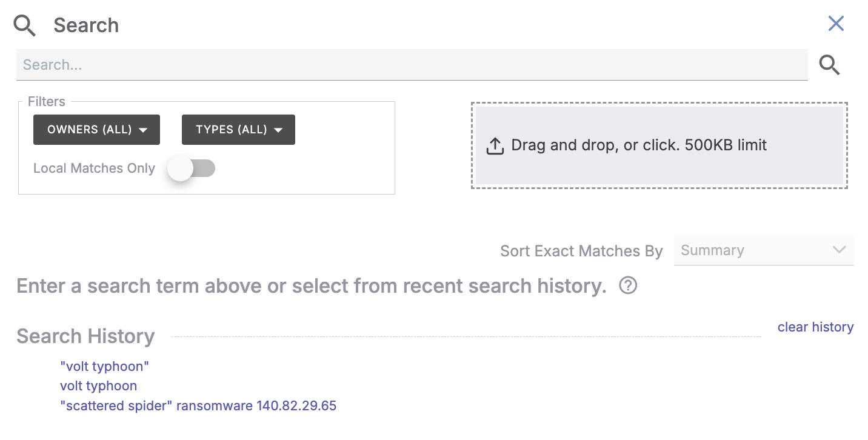Close the Search panel

[836, 24]
